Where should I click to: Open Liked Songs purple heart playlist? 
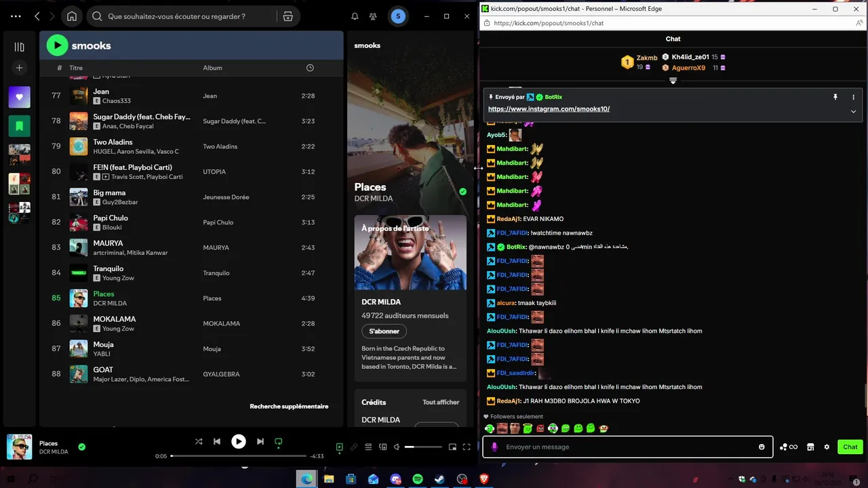coord(19,97)
